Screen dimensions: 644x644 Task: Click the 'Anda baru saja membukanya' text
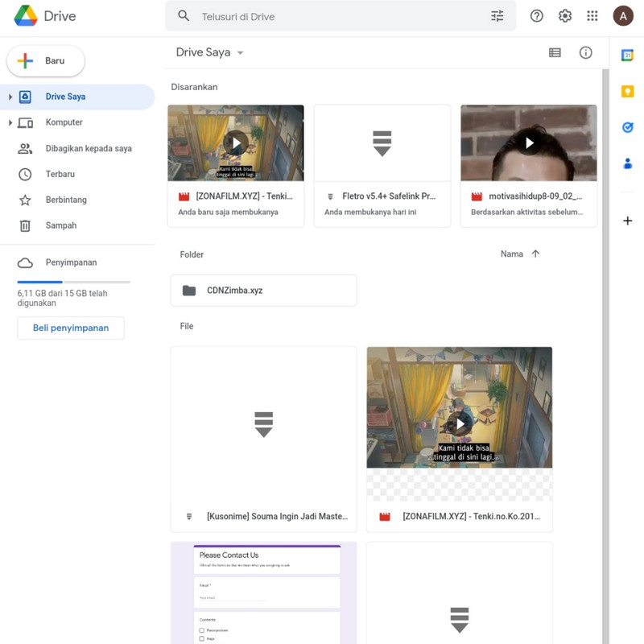pos(228,212)
